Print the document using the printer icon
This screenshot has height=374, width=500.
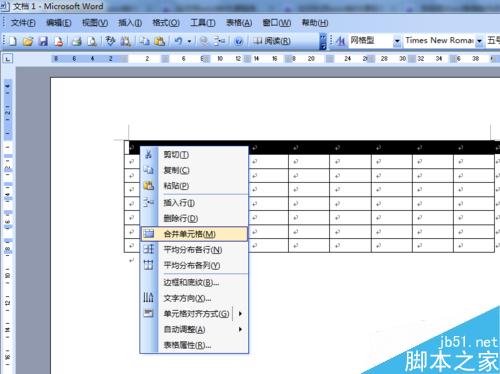77,41
